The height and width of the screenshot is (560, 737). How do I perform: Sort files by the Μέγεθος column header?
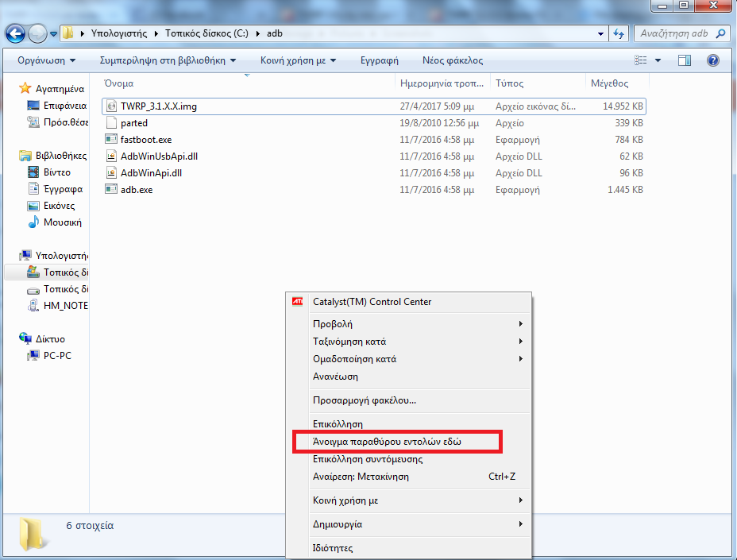609,83
